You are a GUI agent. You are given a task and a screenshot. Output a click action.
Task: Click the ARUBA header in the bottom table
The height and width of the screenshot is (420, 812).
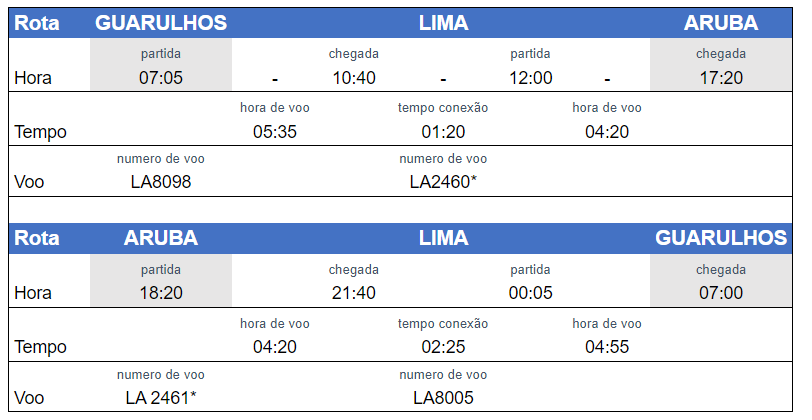161,238
